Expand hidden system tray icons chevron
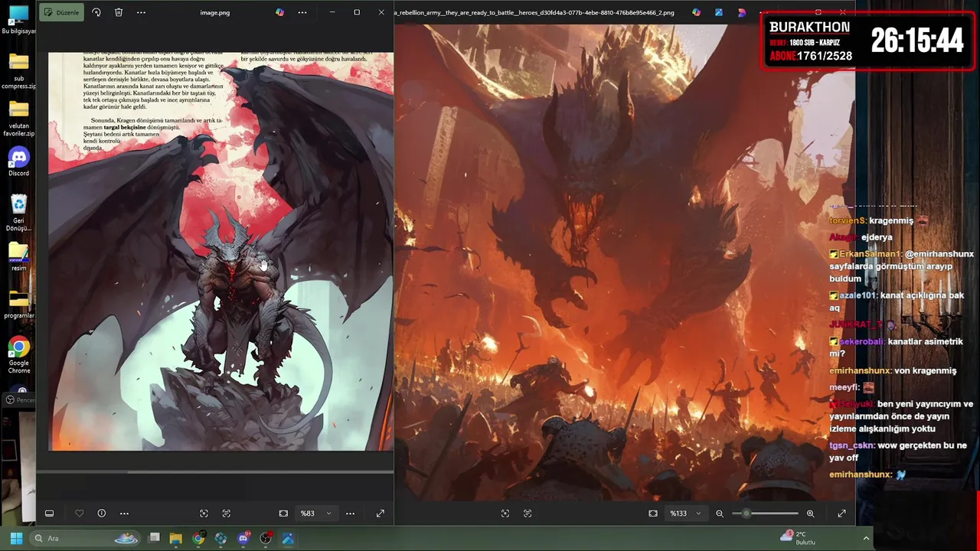The height and width of the screenshot is (551, 980). coord(866,538)
